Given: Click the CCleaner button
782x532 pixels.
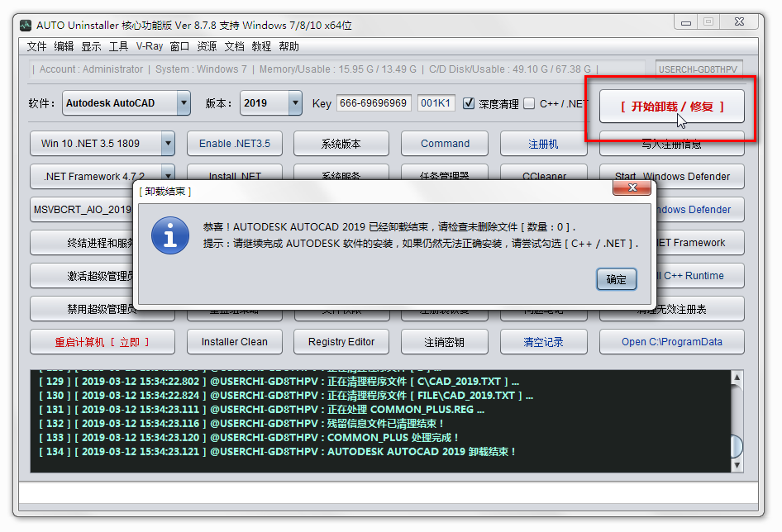Looking at the screenshot, I should coord(544,173).
